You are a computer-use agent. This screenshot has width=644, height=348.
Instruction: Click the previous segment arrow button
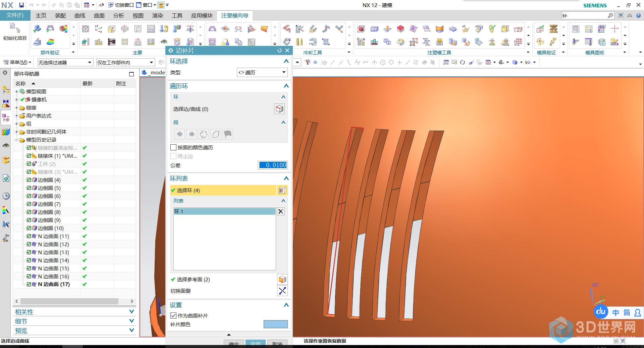(x=180, y=134)
